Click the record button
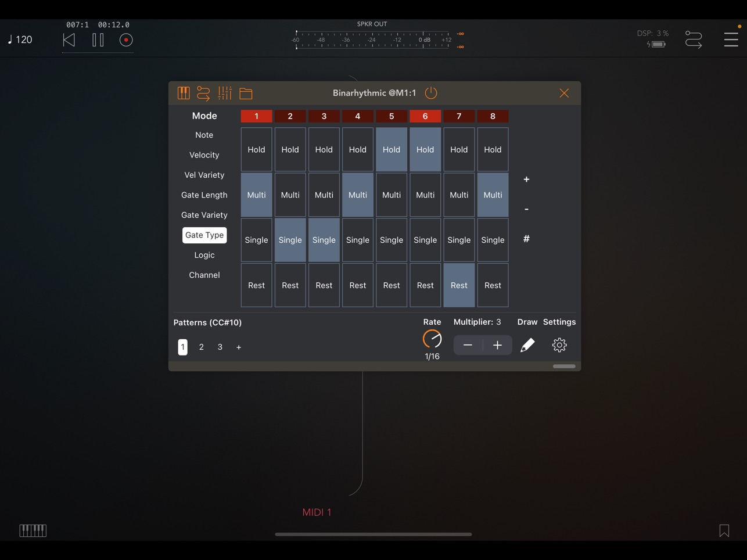The image size is (747, 560). (126, 40)
